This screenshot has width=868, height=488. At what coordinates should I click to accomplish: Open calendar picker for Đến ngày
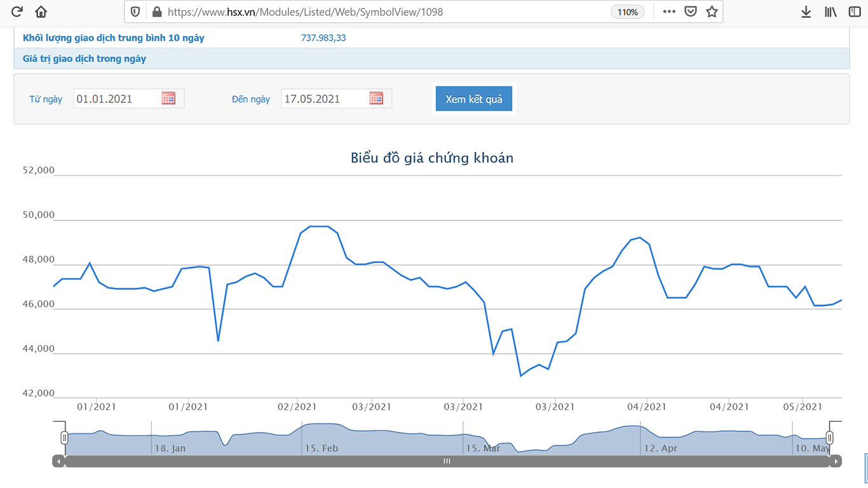click(x=376, y=98)
